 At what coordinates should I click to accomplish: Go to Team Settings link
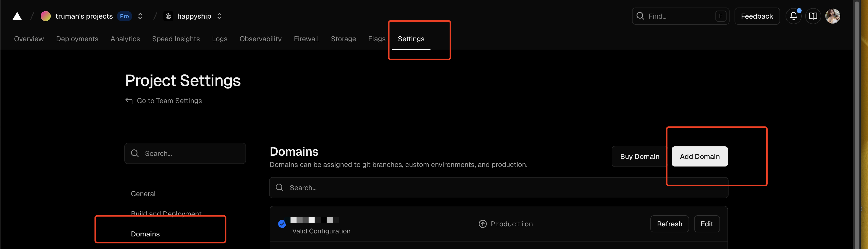coord(169,101)
